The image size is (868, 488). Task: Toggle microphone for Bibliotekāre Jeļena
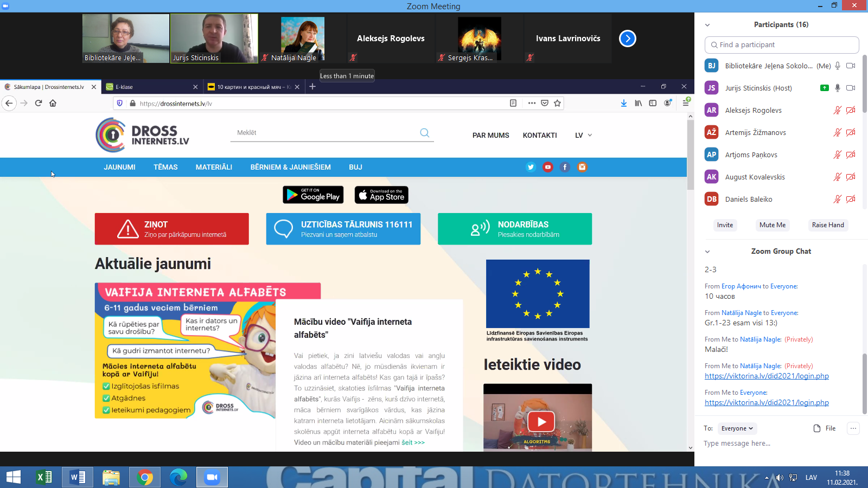[x=838, y=66]
